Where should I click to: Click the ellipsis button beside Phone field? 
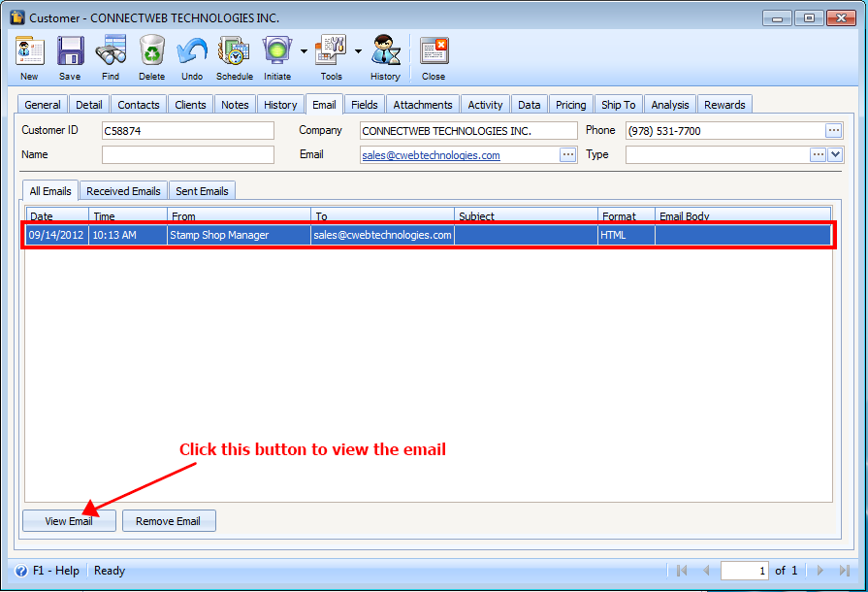point(834,131)
